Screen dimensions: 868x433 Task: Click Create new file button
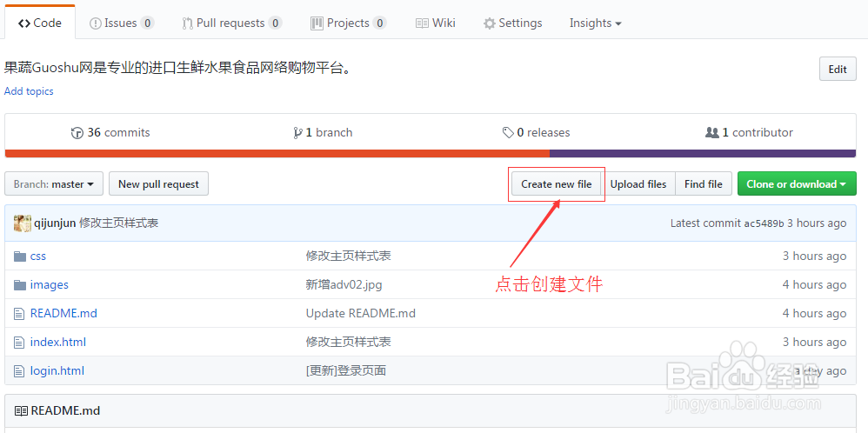click(x=557, y=183)
